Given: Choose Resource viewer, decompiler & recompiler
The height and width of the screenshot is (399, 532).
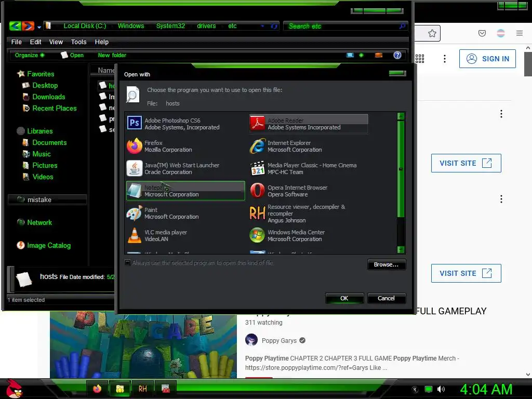Looking at the screenshot, I should coord(309,214).
